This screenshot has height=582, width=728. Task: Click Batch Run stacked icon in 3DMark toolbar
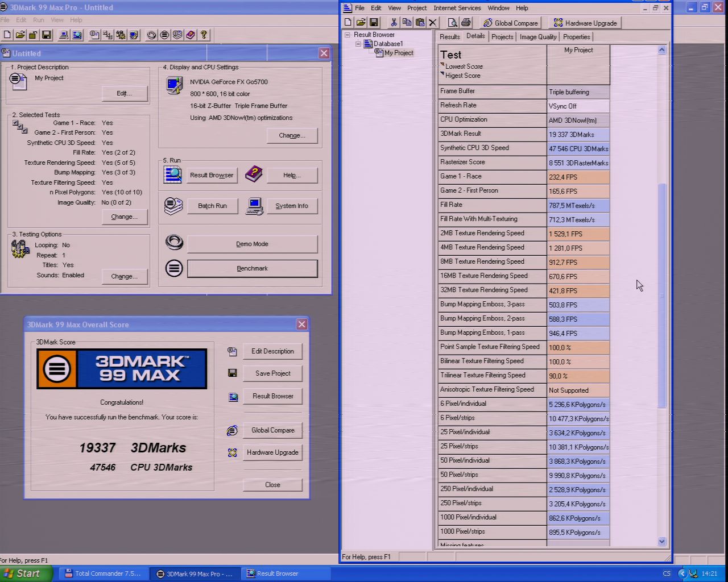pyautogui.click(x=177, y=35)
